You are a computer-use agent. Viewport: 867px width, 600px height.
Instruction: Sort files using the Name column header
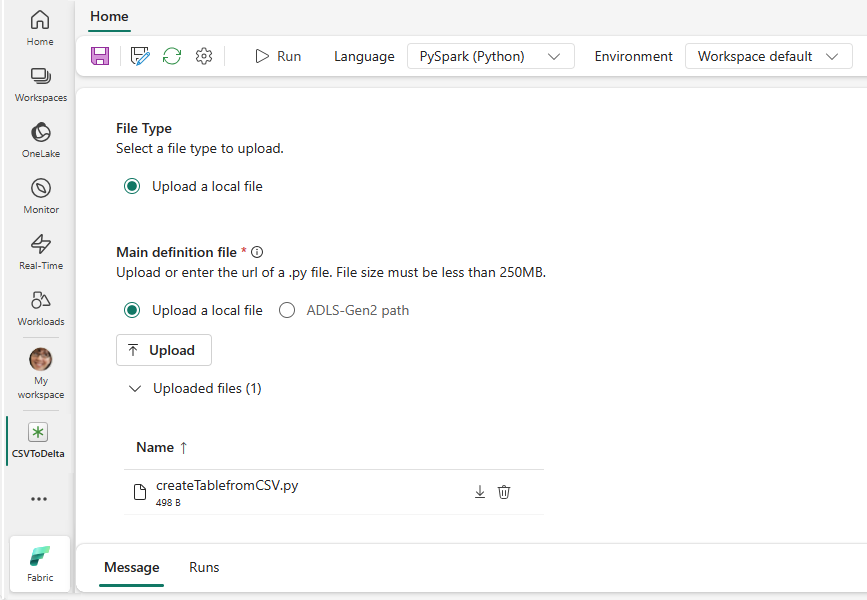(x=162, y=447)
